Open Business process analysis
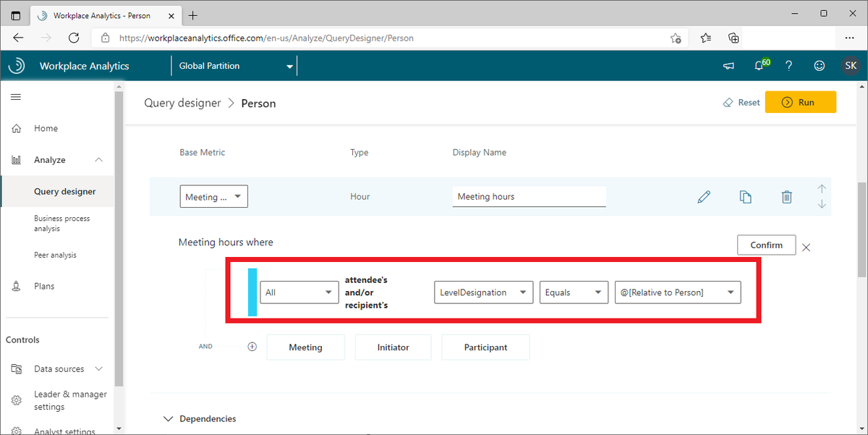868x435 pixels. pyautogui.click(x=62, y=224)
